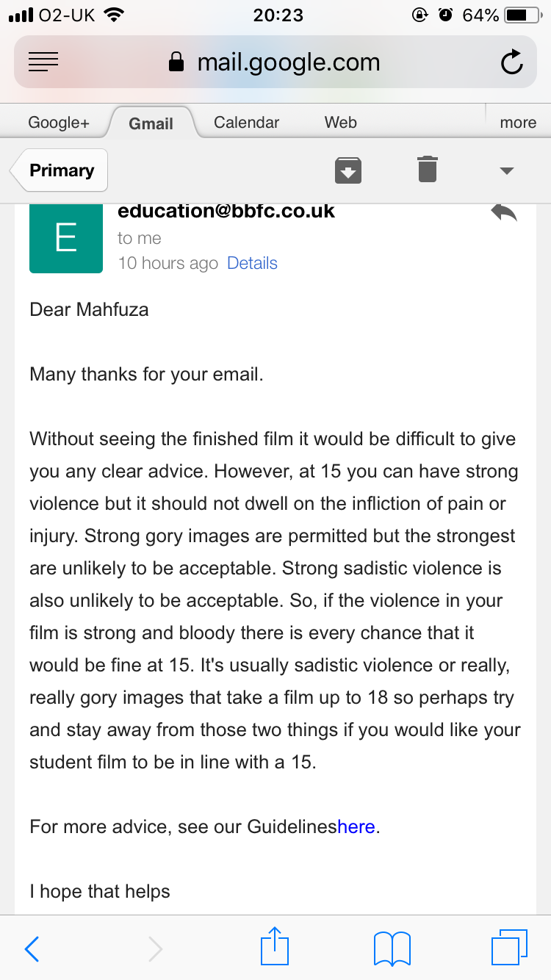The image size is (551, 980).
Task: Go back to previous page
Action: click(32, 948)
